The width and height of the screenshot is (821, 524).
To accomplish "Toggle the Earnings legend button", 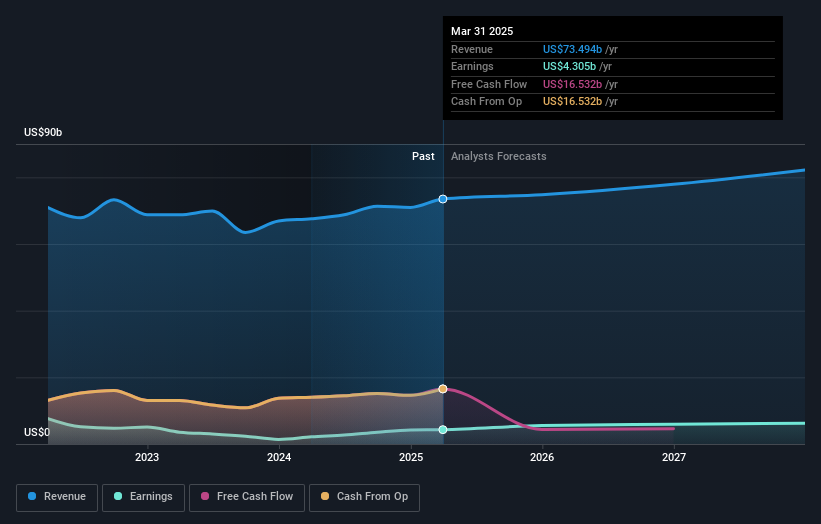I will tap(143, 497).
